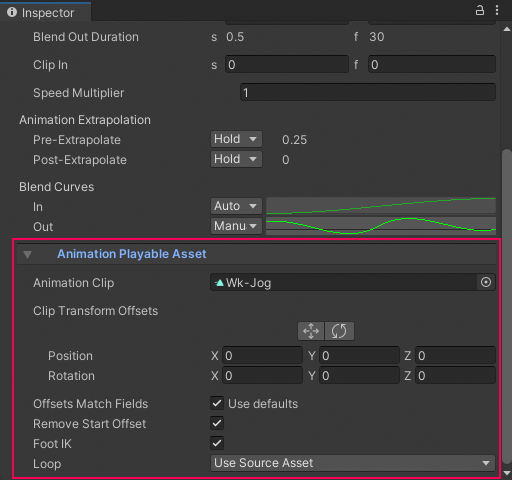Click the Inspector info icon
The width and height of the screenshot is (512, 480).
tap(12, 12)
